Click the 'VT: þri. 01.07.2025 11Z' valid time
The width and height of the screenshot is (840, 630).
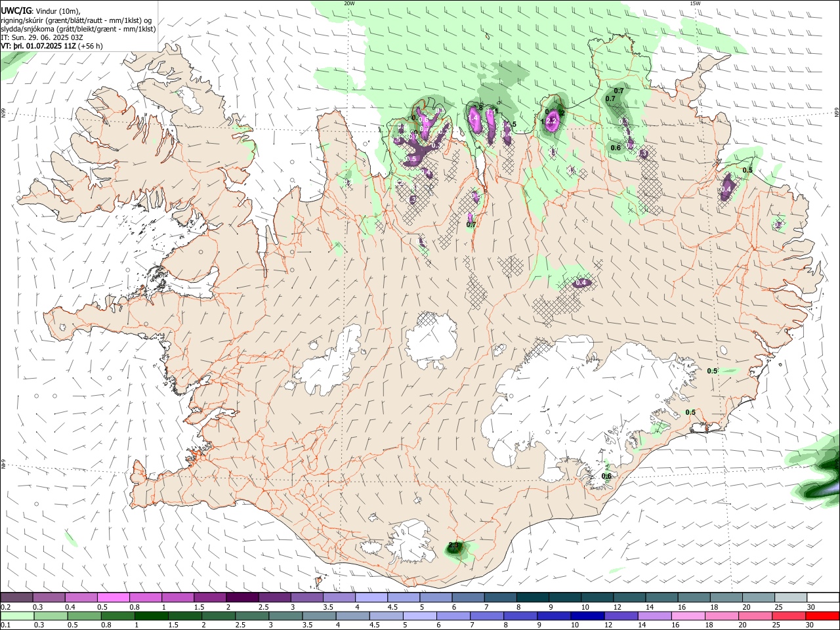tap(38, 46)
